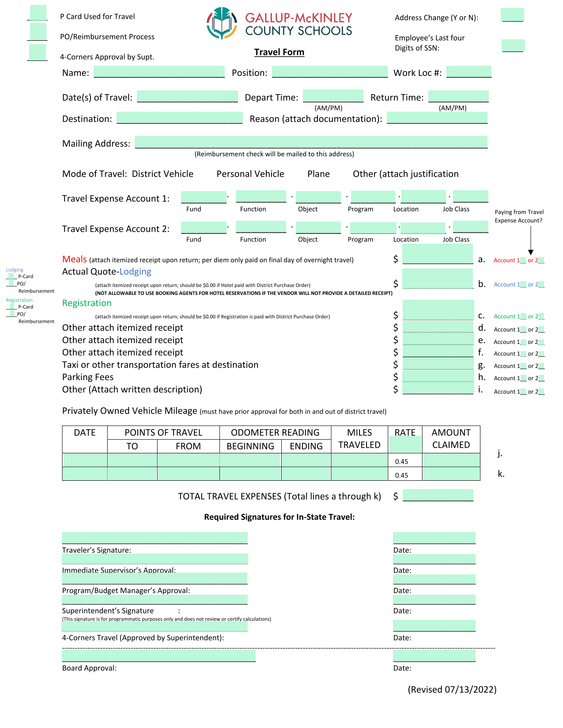Check Account 1 box for Registration line c

click(x=523, y=316)
